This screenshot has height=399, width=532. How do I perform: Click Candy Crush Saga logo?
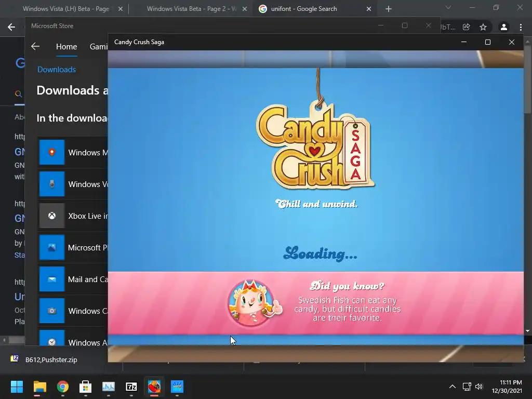point(315,146)
